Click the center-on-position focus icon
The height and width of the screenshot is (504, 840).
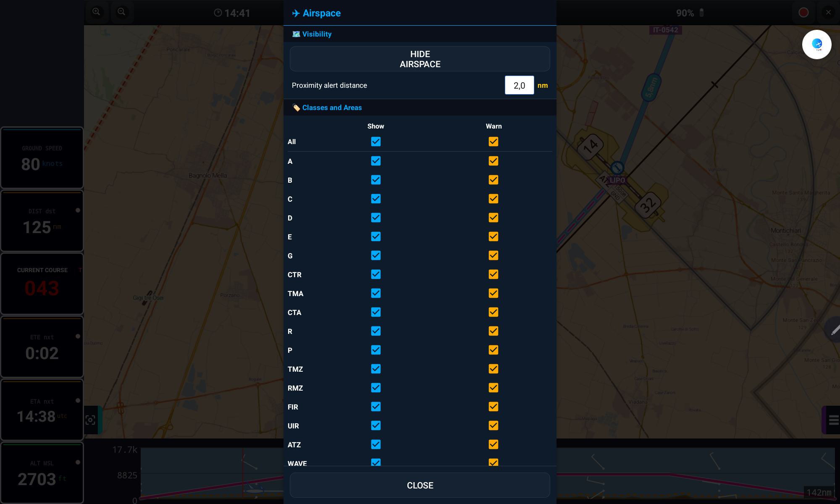(x=91, y=420)
